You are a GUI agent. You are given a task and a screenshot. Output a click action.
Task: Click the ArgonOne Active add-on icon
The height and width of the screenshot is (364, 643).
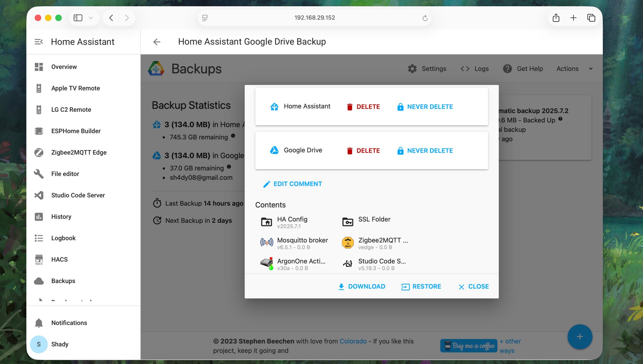(x=267, y=264)
